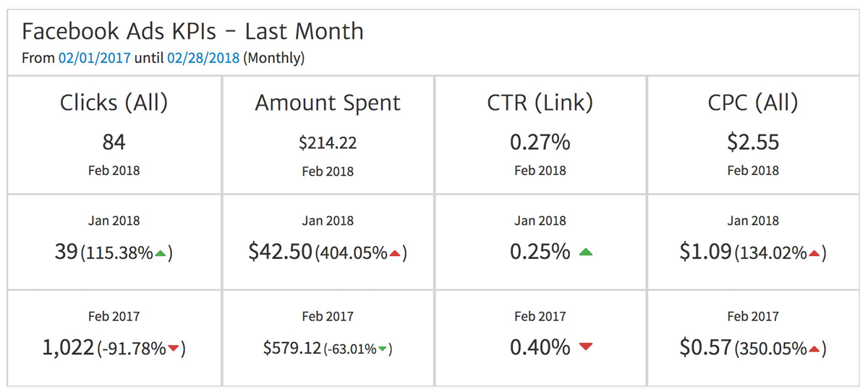Image resolution: width=868 pixels, height=392 pixels.
Task: Click the red up arrow beside 134.02%
Action: pyautogui.click(x=814, y=254)
